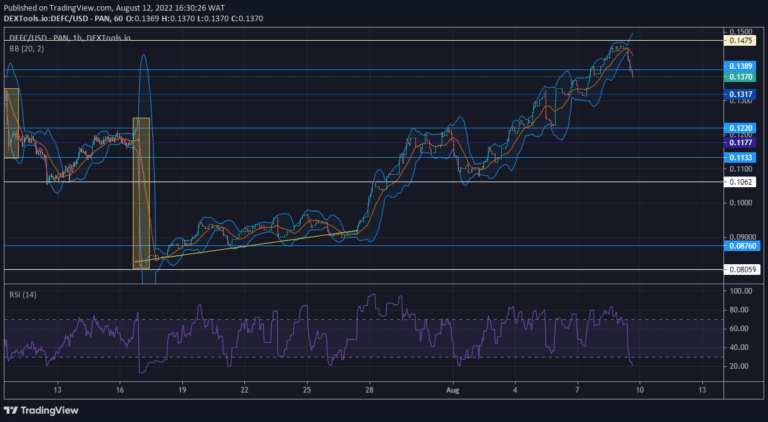768x422 pixels.
Task: Click date 4 on time axis
Action: tap(515, 390)
